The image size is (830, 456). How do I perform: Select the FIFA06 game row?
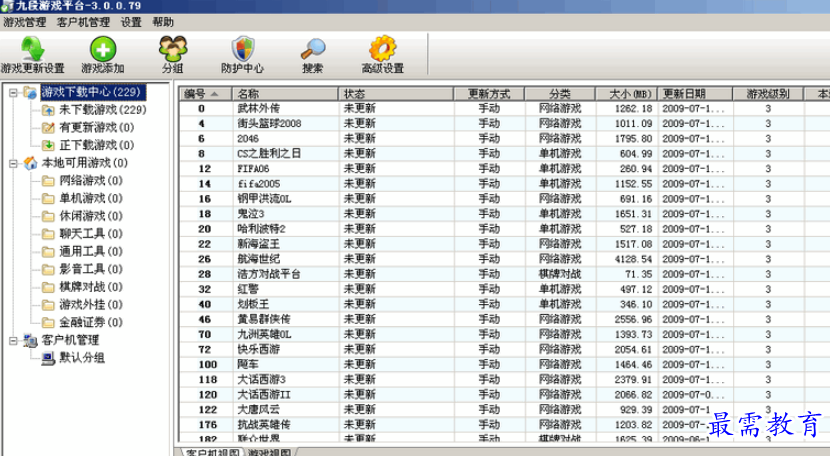pos(504,169)
